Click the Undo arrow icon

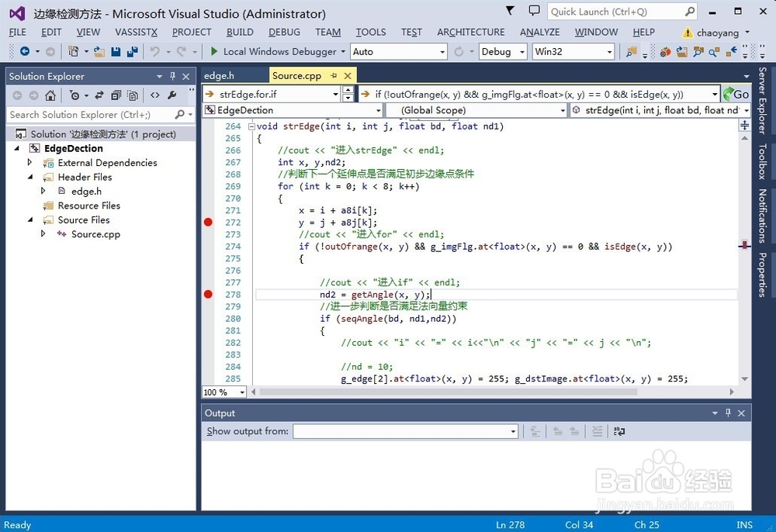[155, 51]
